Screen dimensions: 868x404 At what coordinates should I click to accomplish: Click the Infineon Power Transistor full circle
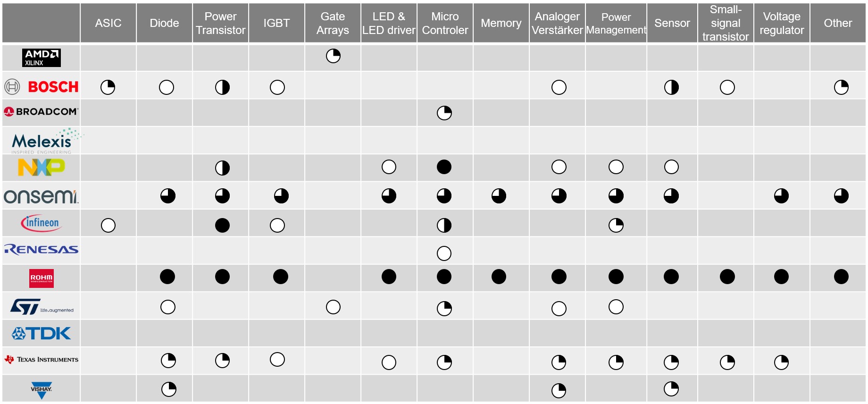coord(222,225)
